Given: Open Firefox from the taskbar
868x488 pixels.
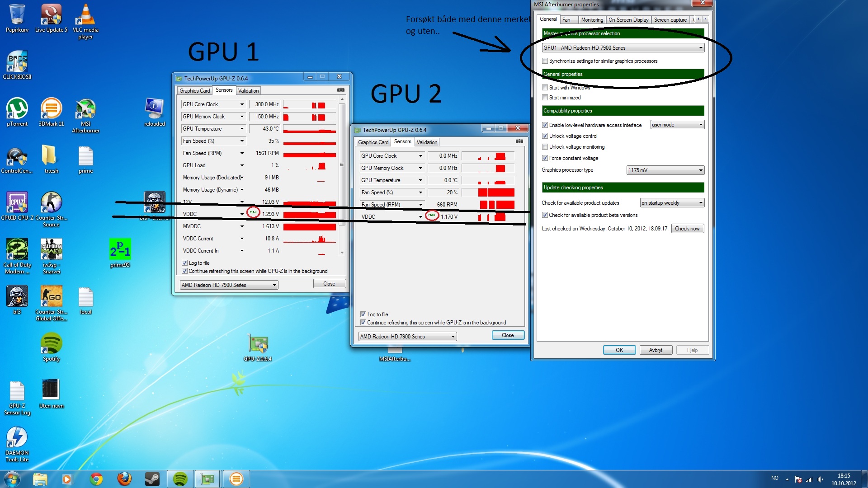Looking at the screenshot, I should pos(124,479).
